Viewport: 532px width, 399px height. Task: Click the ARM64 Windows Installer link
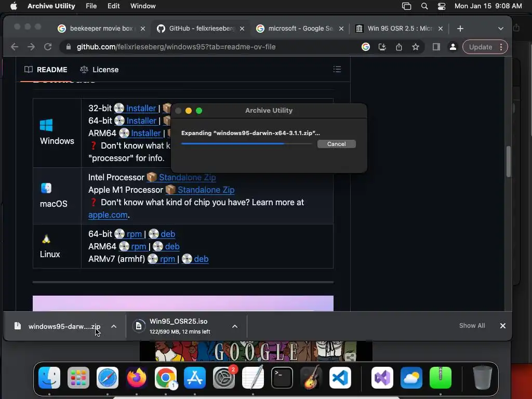point(146,134)
